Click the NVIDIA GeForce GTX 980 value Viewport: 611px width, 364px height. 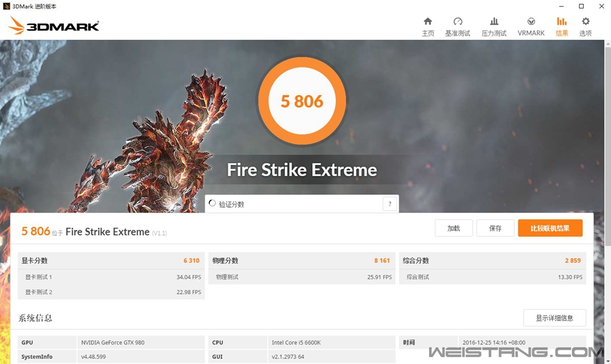[x=113, y=343]
